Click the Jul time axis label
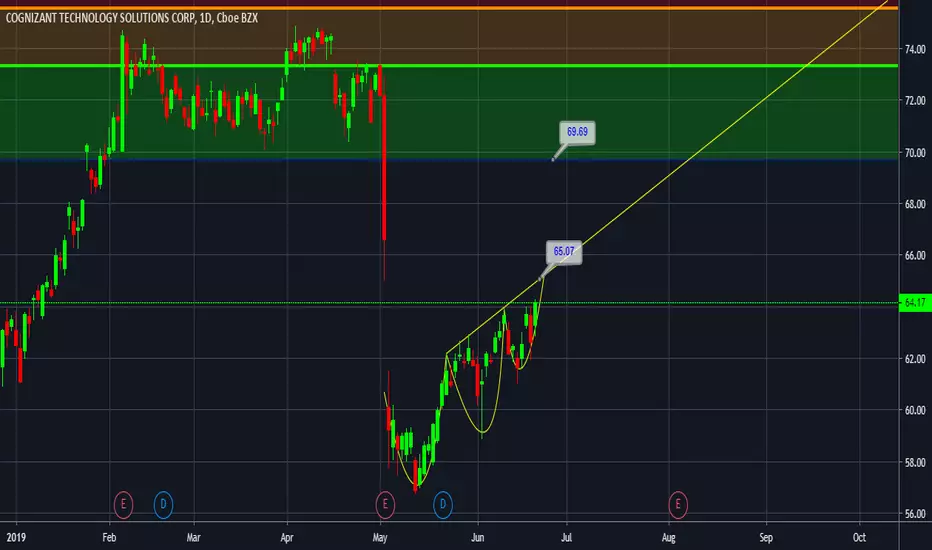The height and width of the screenshot is (550, 932). [x=566, y=538]
